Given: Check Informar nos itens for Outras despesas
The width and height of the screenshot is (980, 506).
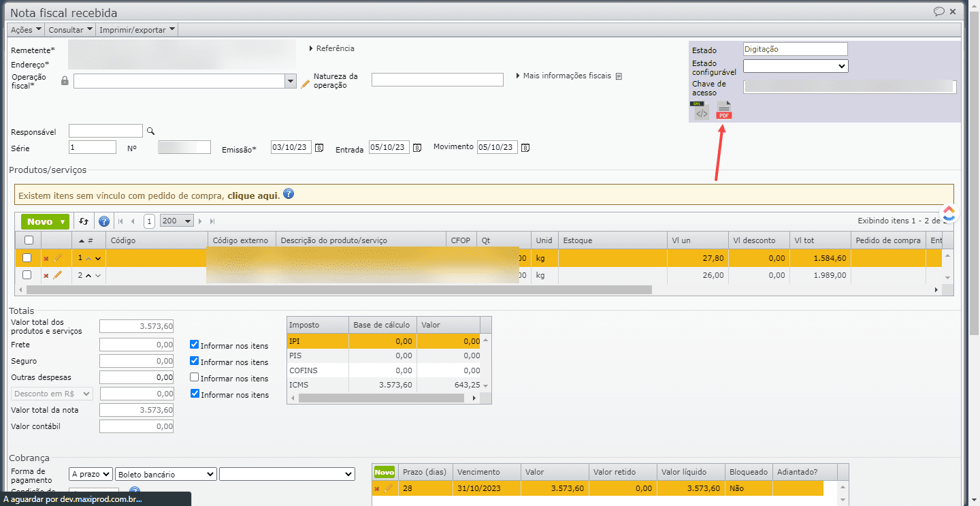Looking at the screenshot, I should [195, 377].
